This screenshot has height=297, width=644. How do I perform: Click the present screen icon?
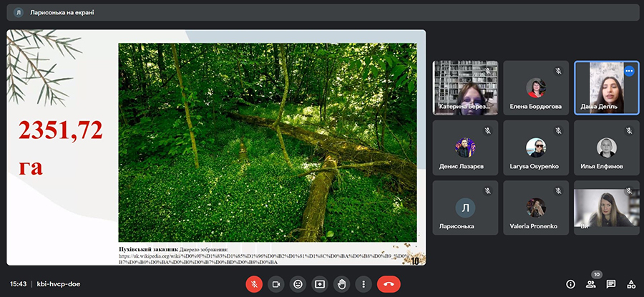[320, 284]
